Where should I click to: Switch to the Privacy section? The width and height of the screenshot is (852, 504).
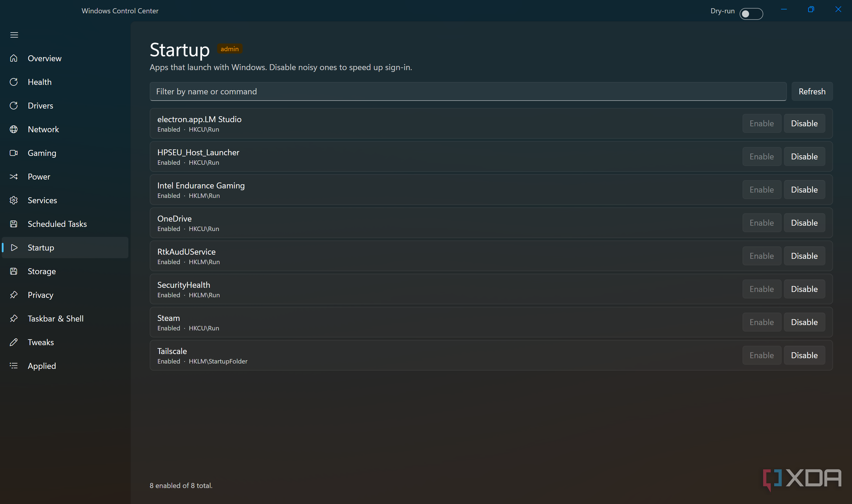pyautogui.click(x=65, y=295)
